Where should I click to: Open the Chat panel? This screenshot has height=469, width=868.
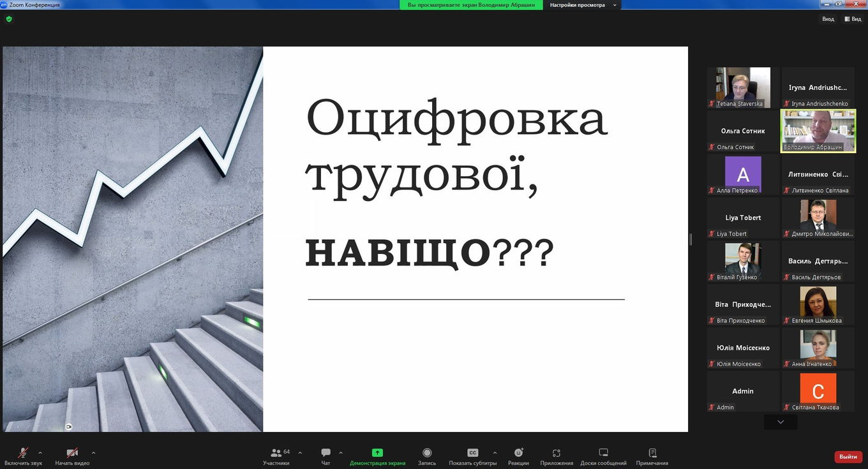pos(325,453)
